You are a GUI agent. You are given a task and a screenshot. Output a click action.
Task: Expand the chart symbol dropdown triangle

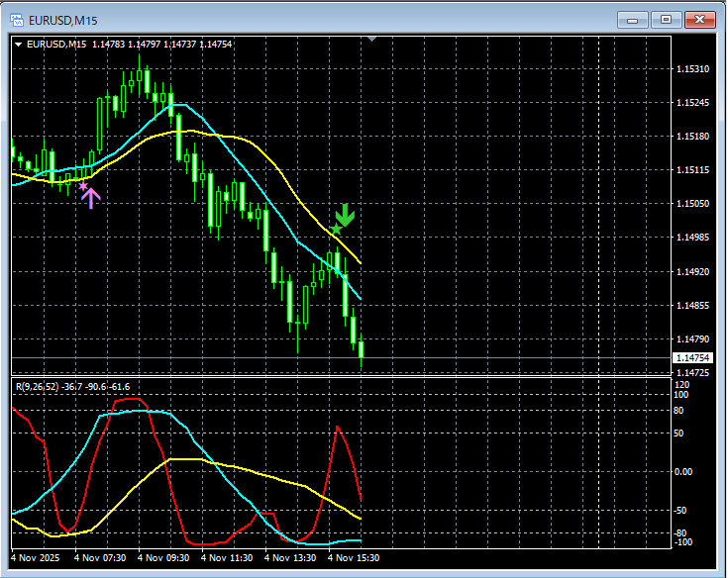[x=19, y=45]
